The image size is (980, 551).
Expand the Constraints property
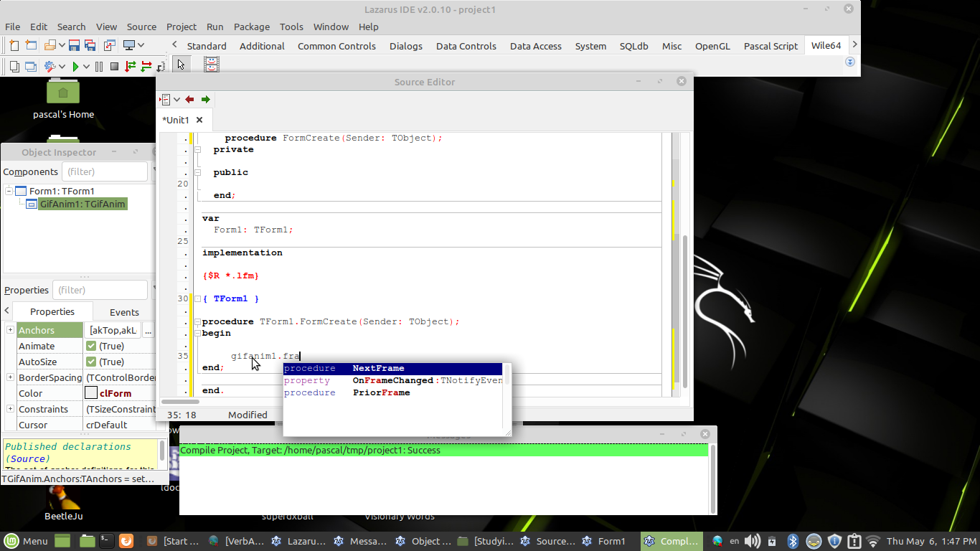(10, 409)
